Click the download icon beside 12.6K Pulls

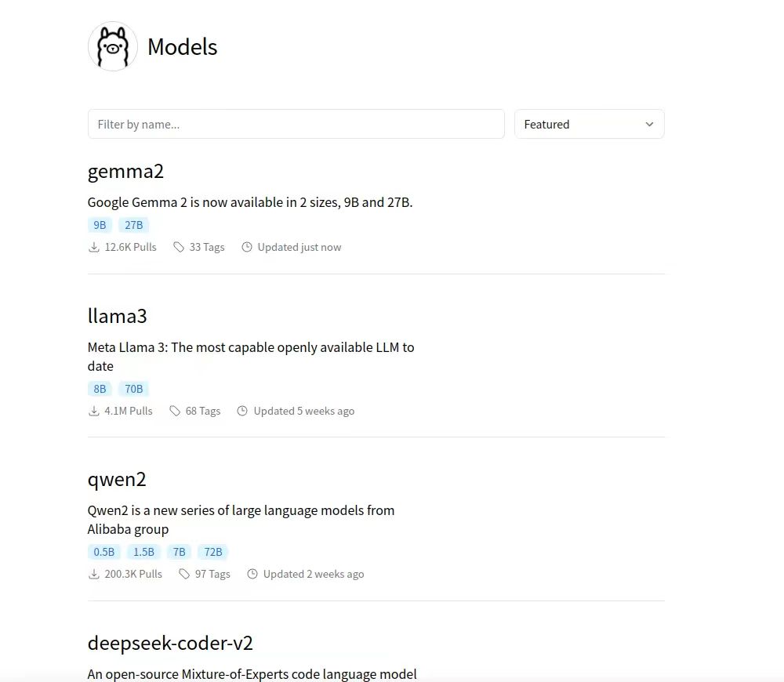(x=93, y=247)
